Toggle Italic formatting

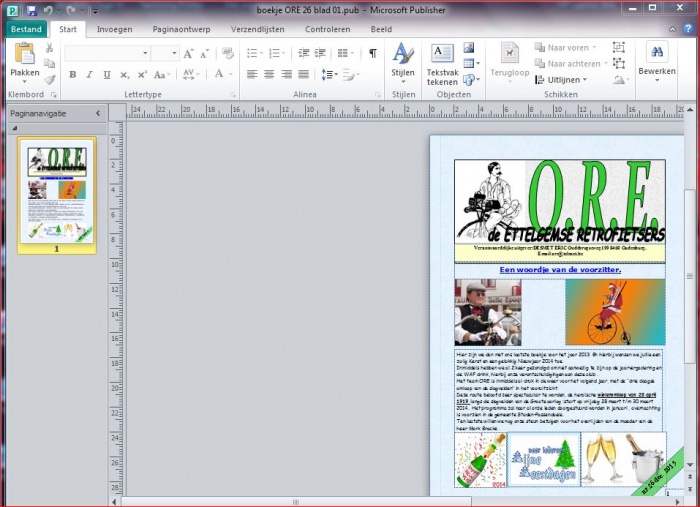[x=90, y=75]
